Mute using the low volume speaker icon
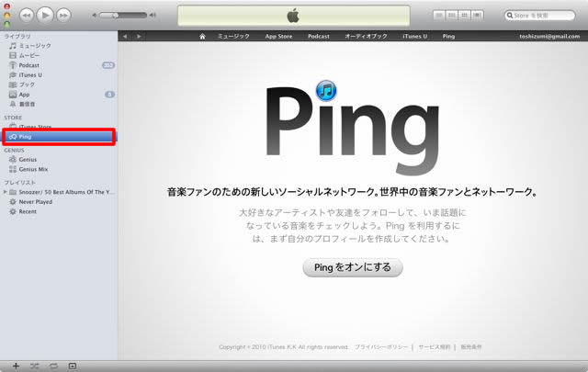This screenshot has height=372, width=588. coord(95,16)
